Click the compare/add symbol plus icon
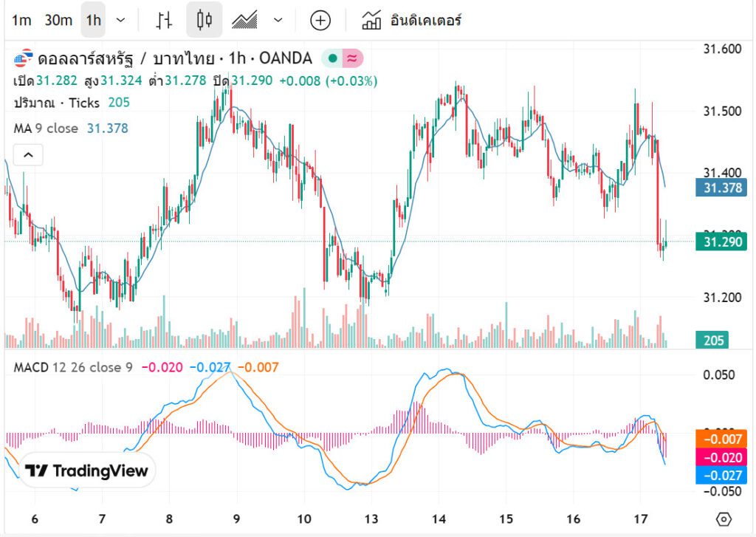Viewport: 756px width, 537px height. 320,20
